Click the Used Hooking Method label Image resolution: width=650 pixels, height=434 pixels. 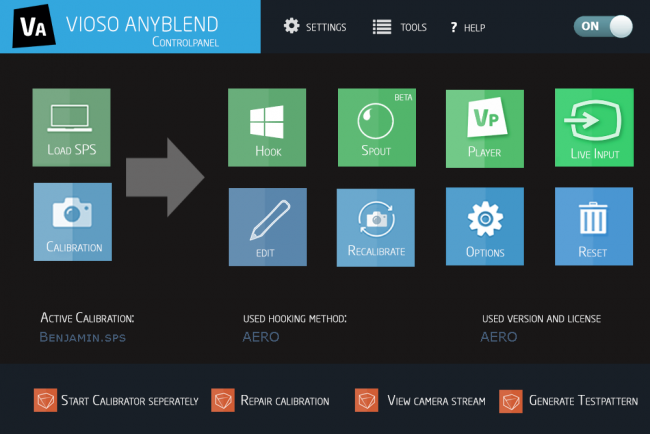295,318
